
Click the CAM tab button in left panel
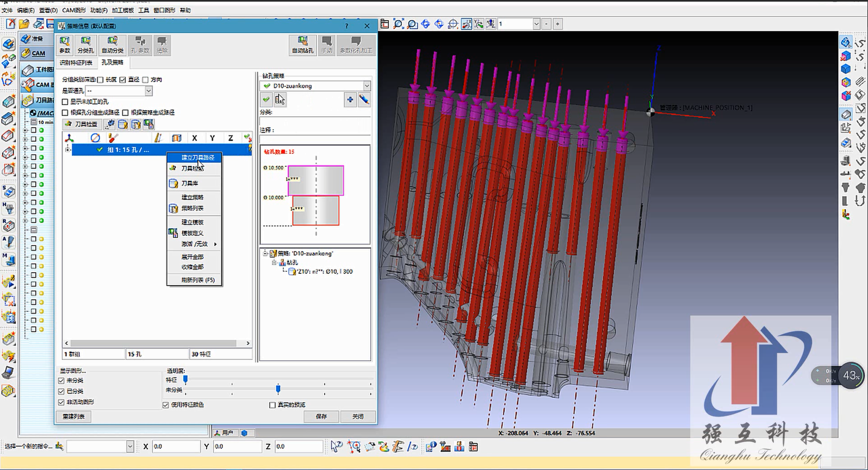pos(36,53)
